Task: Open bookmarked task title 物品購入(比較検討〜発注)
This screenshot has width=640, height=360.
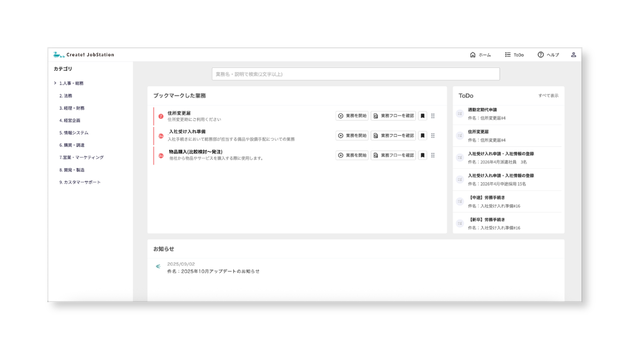Action: [196, 151]
